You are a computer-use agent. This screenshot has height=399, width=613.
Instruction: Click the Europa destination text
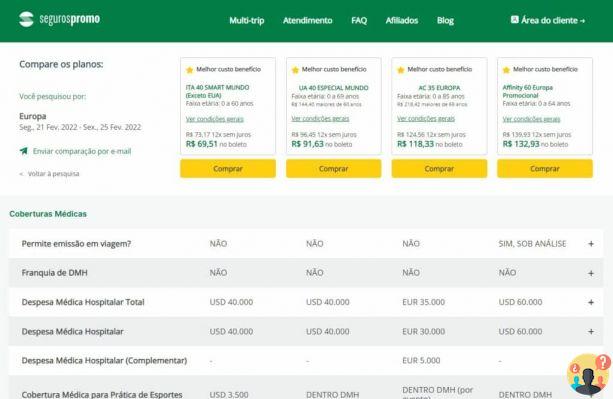point(33,116)
